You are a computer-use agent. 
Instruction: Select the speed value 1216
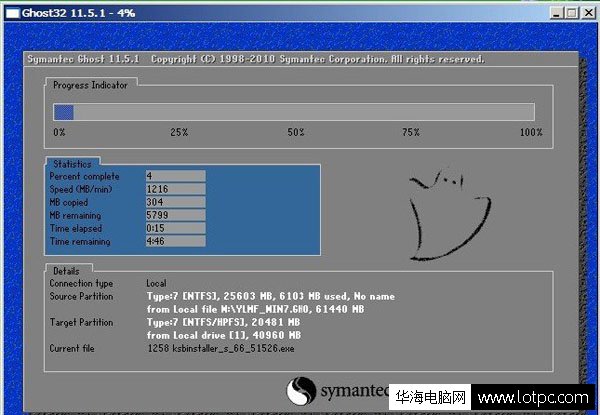click(176, 189)
